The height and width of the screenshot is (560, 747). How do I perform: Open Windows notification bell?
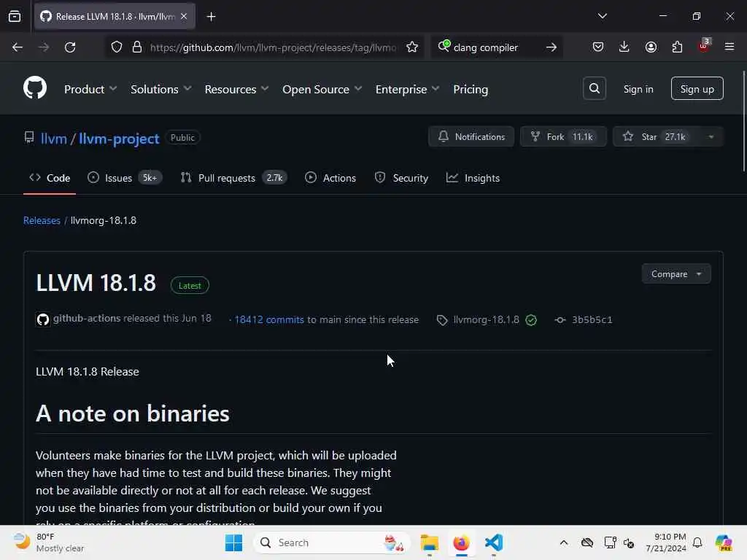(697, 542)
